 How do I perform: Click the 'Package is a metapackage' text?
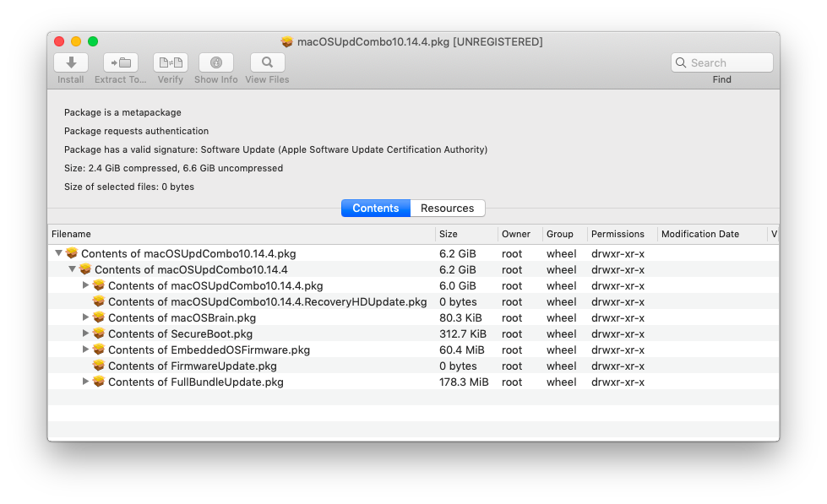click(x=122, y=112)
